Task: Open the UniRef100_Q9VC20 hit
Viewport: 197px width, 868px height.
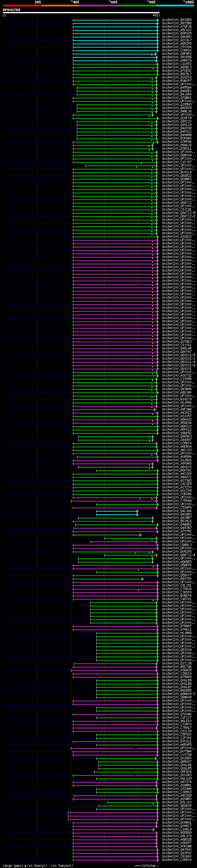Action: coord(176,121)
